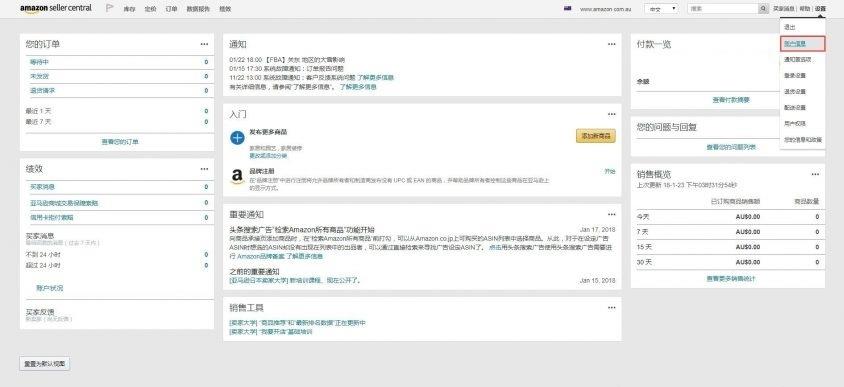Open the 未发货 orders link

(39, 76)
